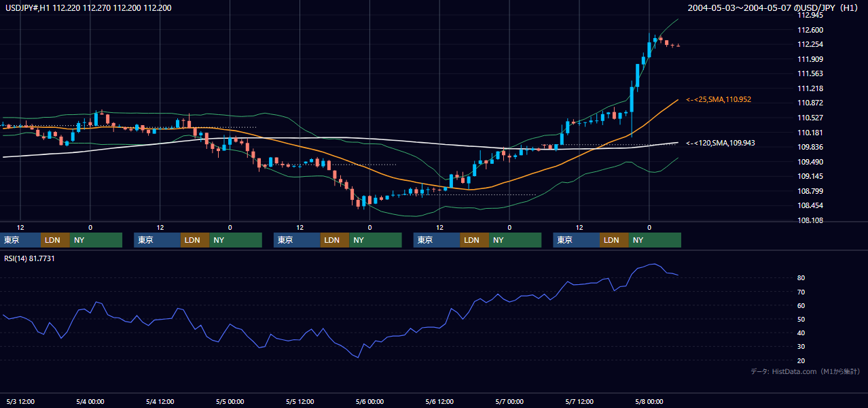
Task: Click the last NY session block
Action: tap(655, 240)
